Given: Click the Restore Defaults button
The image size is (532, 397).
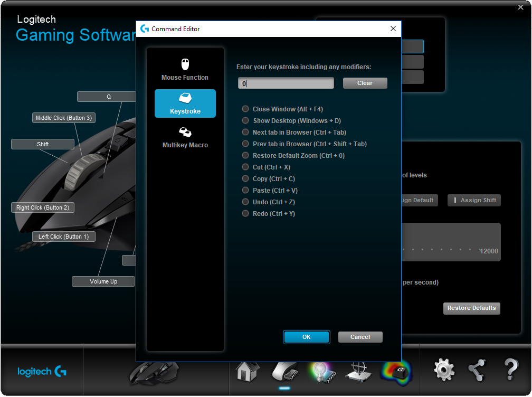Looking at the screenshot, I should tap(472, 308).
